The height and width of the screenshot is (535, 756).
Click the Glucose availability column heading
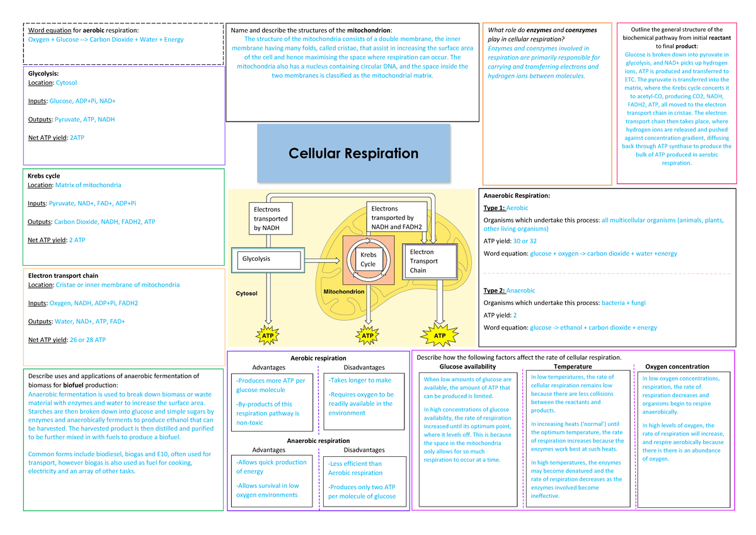466,366
